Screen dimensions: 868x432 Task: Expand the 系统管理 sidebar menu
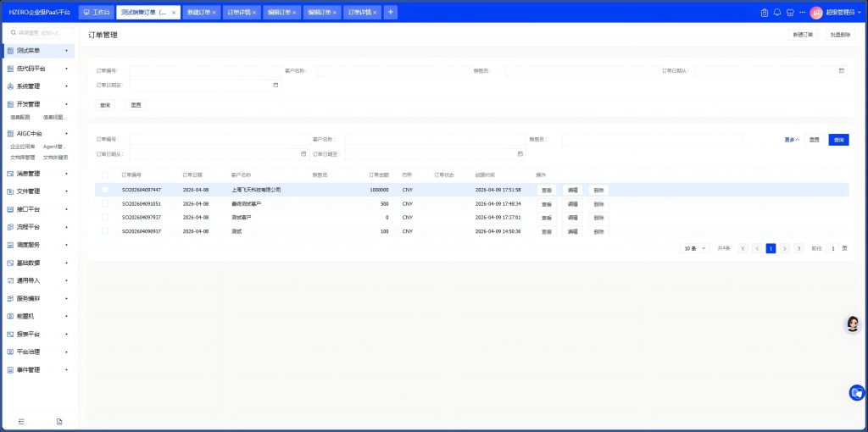pyautogui.click(x=38, y=86)
